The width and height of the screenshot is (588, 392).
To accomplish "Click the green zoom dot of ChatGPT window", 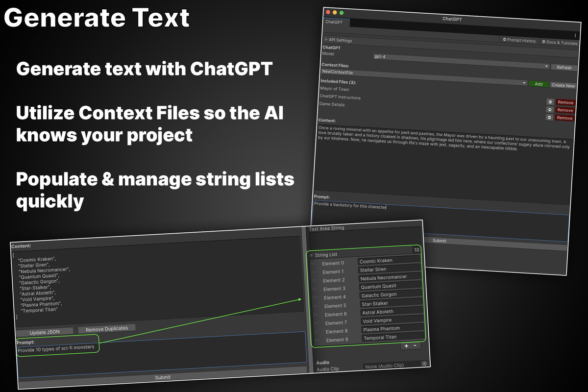I will coord(342,12).
